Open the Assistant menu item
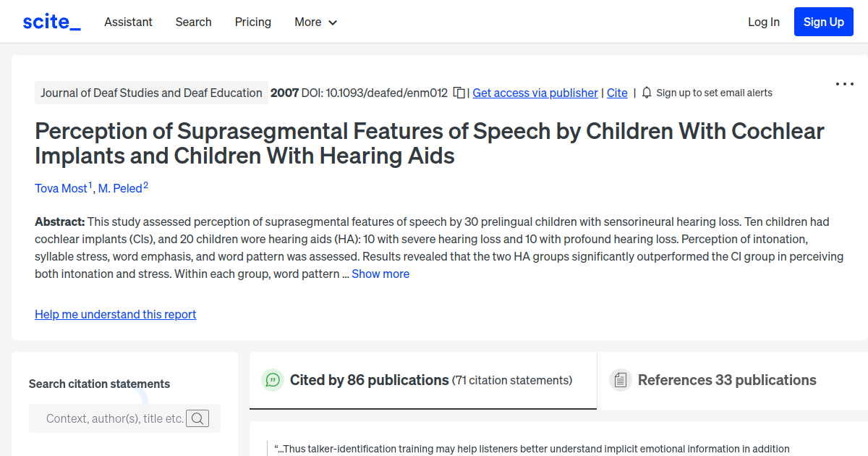Image resolution: width=868 pixels, height=456 pixels. pyautogui.click(x=128, y=22)
